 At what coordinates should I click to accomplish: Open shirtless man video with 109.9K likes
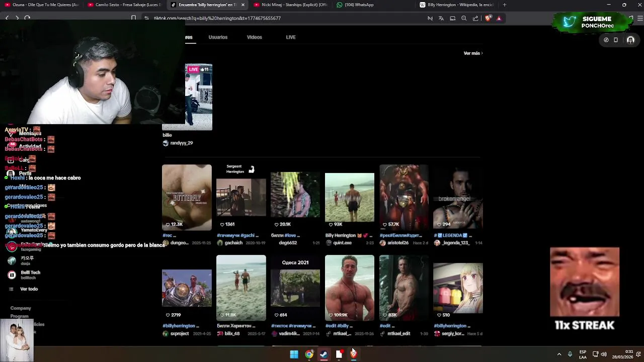[350, 288]
